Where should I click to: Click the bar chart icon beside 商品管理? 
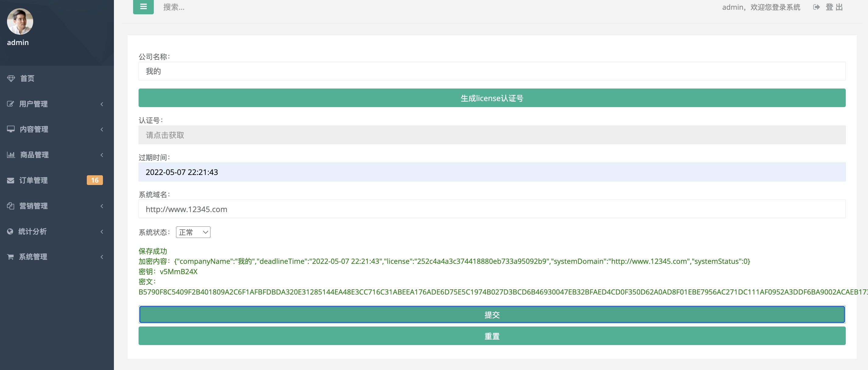(11, 155)
